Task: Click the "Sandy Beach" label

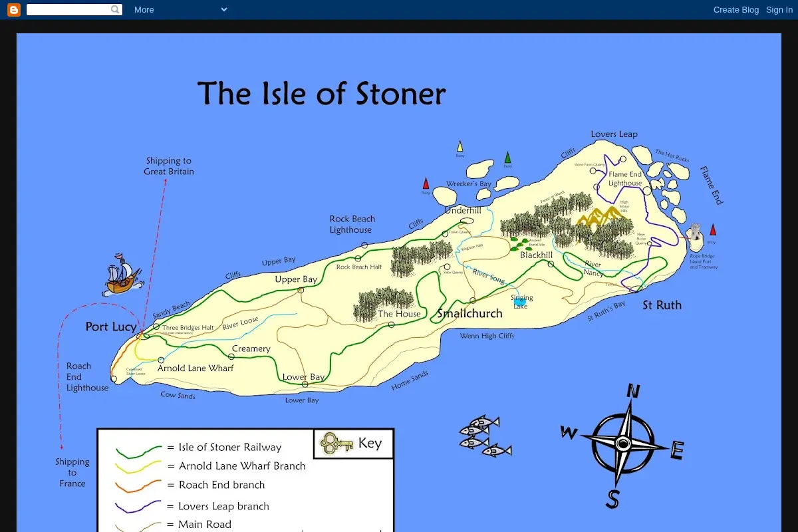Action: coord(172,310)
